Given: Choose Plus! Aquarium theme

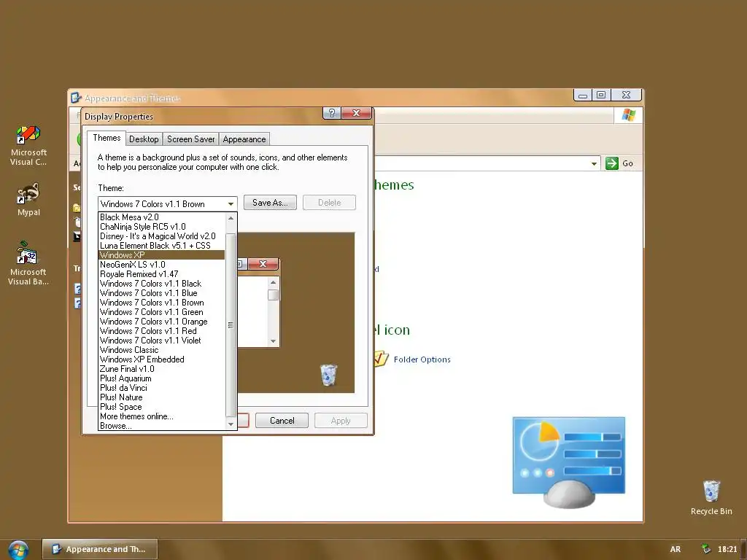Looking at the screenshot, I should point(161,378).
